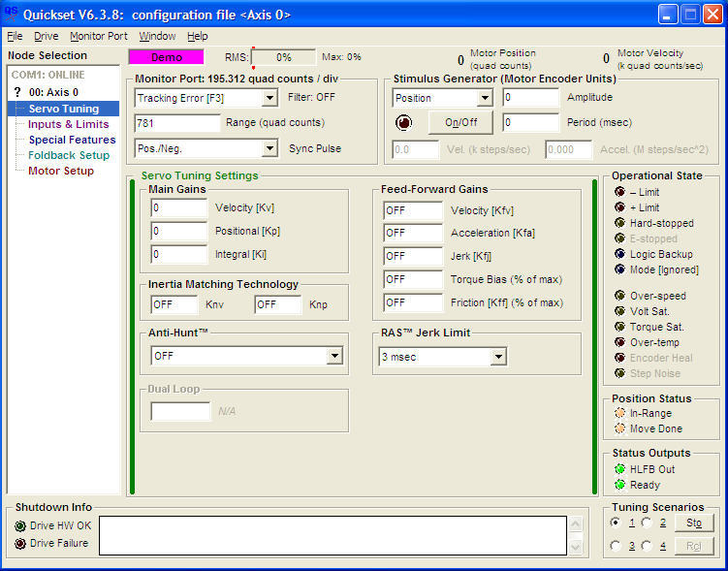728x571 pixels.
Task: Open the File menu
Action: (x=15, y=36)
